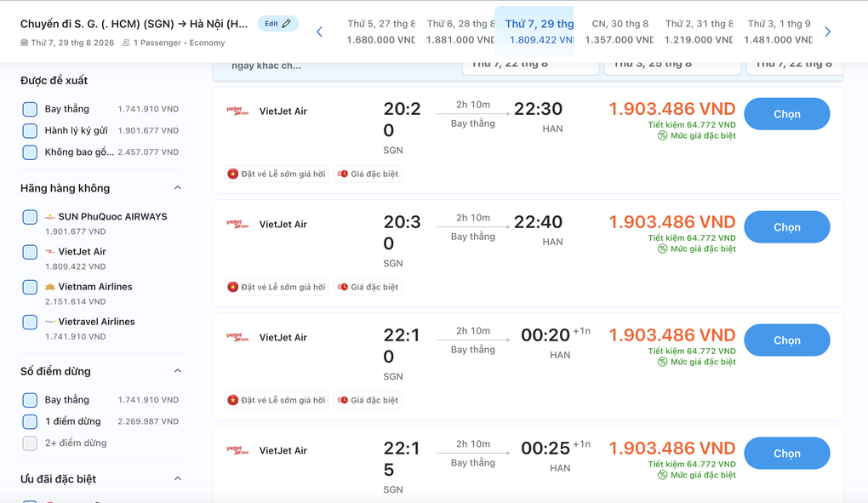Filter by Vietravel Airlines checkbox

click(x=30, y=322)
